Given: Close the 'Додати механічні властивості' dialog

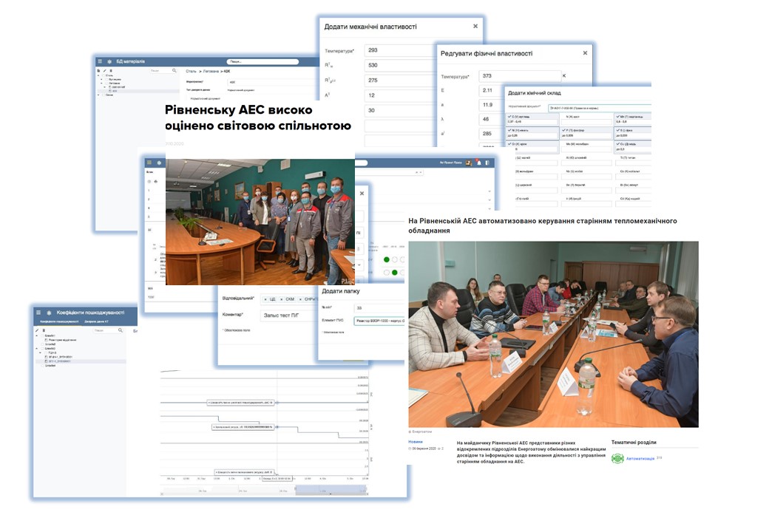Looking at the screenshot, I should coord(475,26).
